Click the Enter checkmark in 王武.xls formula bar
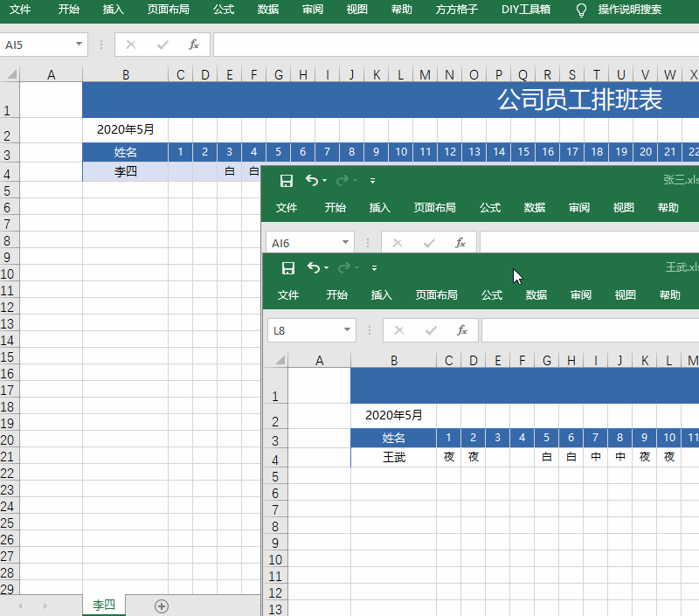Image resolution: width=699 pixels, height=616 pixels. point(430,330)
